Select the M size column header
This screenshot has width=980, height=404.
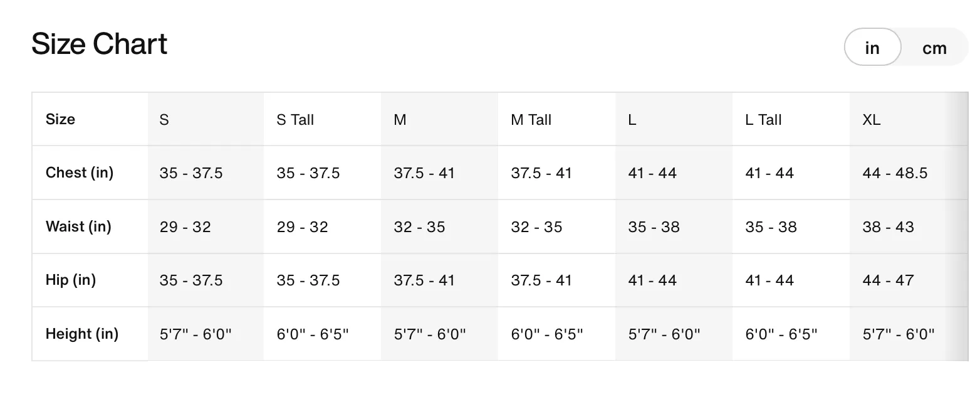400,119
